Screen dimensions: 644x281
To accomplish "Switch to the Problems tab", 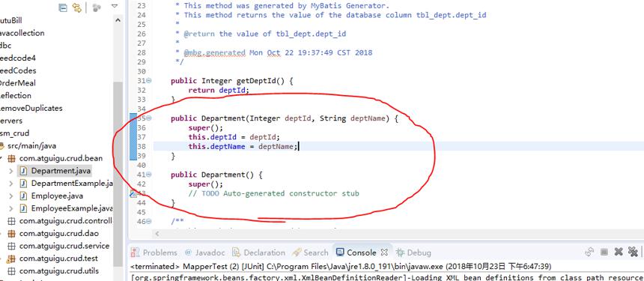I will coord(154,253).
